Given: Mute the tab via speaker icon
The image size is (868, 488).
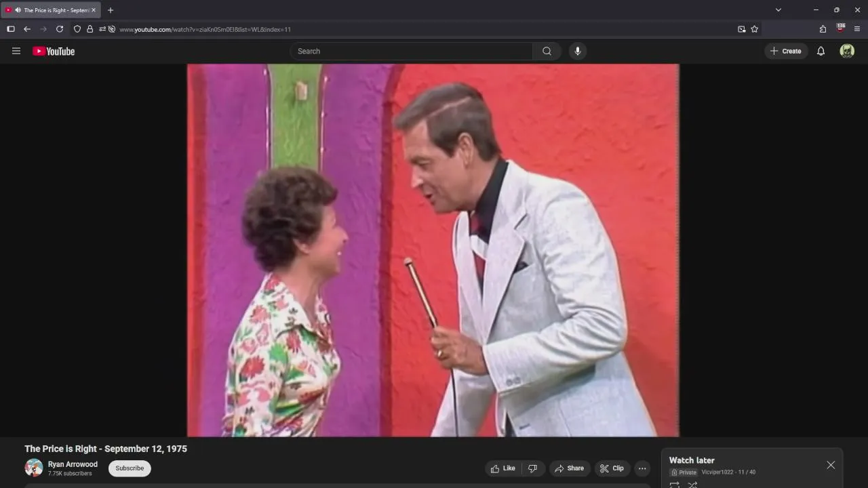Looking at the screenshot, I should coord(18,10).
